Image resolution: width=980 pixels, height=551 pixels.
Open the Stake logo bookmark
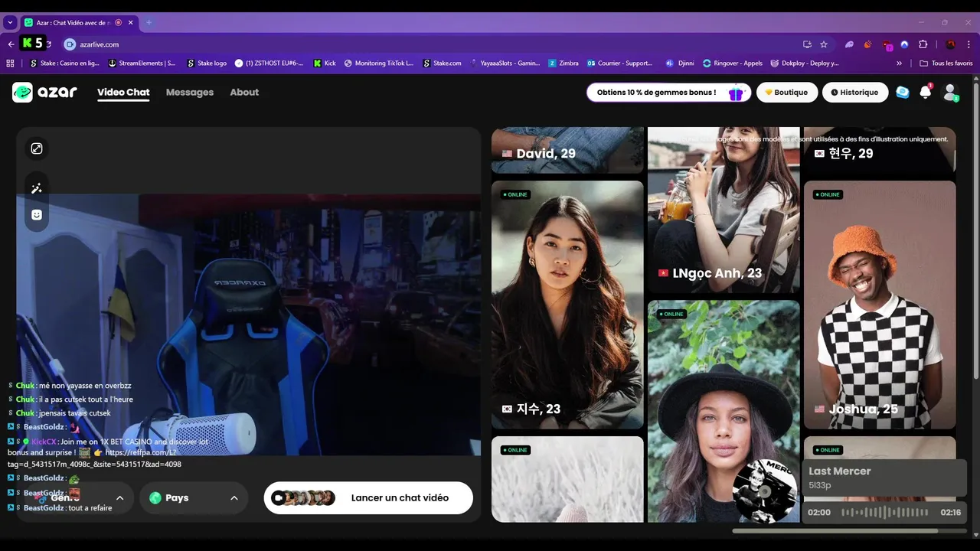tap(207, 64)
